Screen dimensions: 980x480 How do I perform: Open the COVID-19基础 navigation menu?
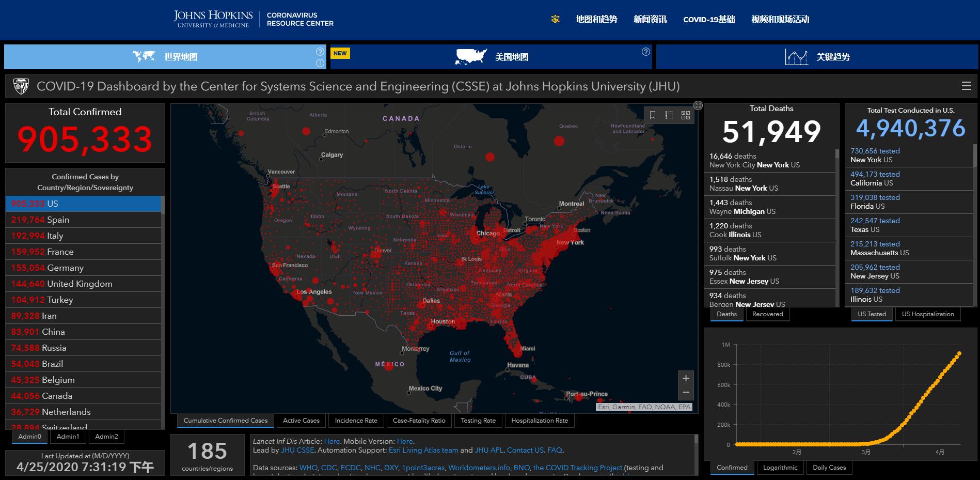(709, 20)
